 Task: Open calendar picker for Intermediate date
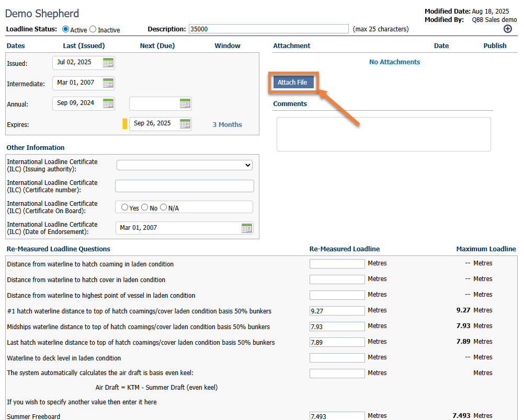[108, 83]
